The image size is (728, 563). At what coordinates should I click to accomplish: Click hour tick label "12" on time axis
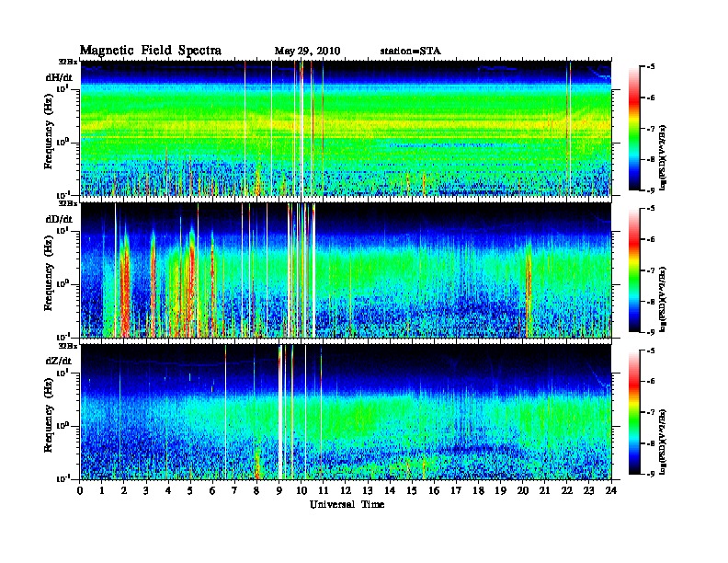click(346, 490)
